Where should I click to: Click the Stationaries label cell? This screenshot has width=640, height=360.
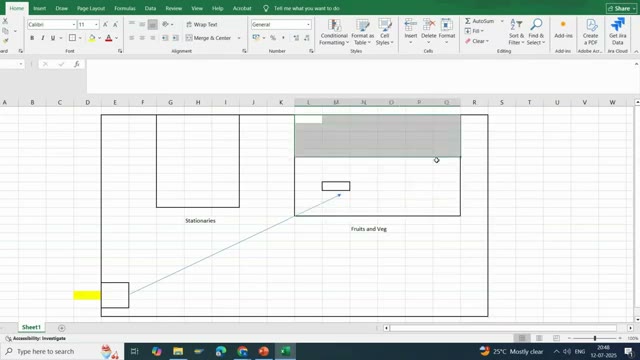(x=200, y=220)
